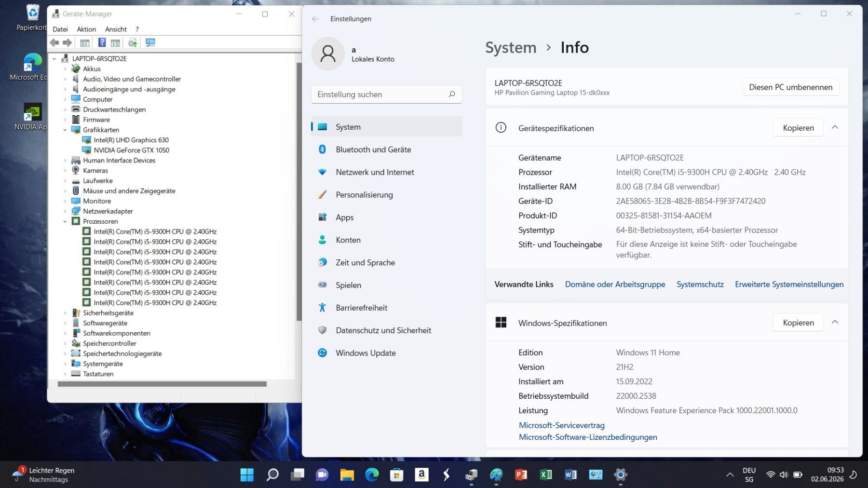Click the Windows Start button on taskbar
868x488 pixels.
click(x=247, y=475)
